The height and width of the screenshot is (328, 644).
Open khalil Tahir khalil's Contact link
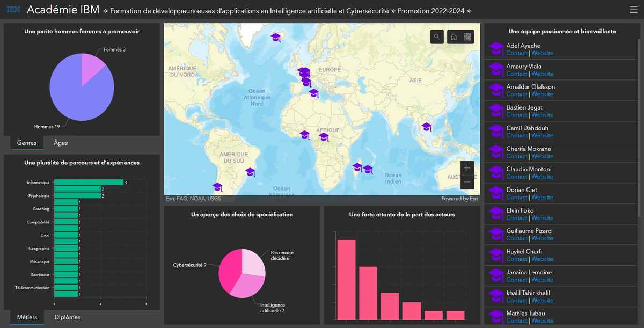(x=517, y=300)
